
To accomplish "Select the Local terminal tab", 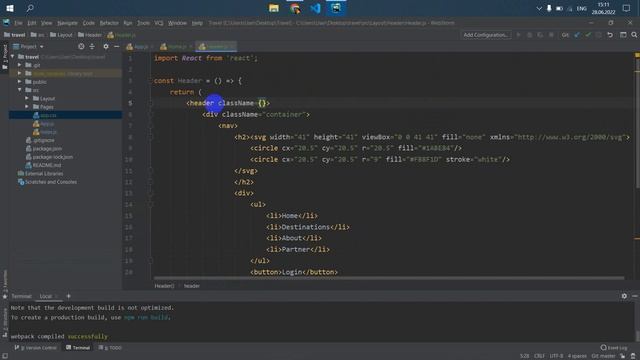I will (46, 296).
